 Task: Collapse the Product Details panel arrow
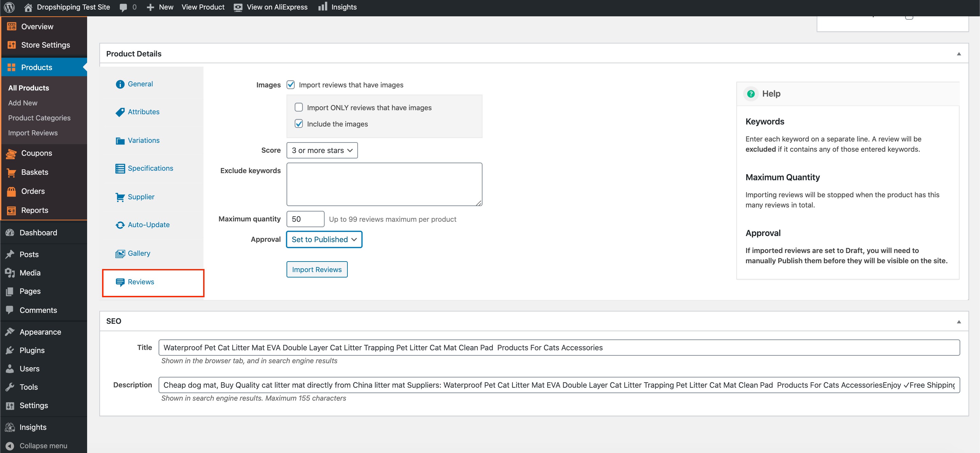pos(959,54)
